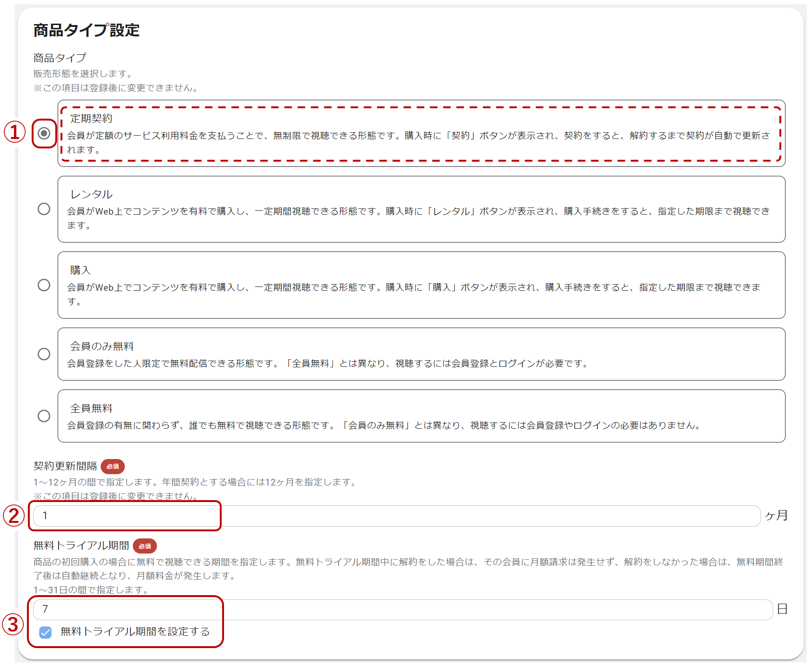Toggle the 無料トライアル期間を設定する checkbox
Image resolution: width=812 pixels, height=667 pixels.
pos(45,632)
